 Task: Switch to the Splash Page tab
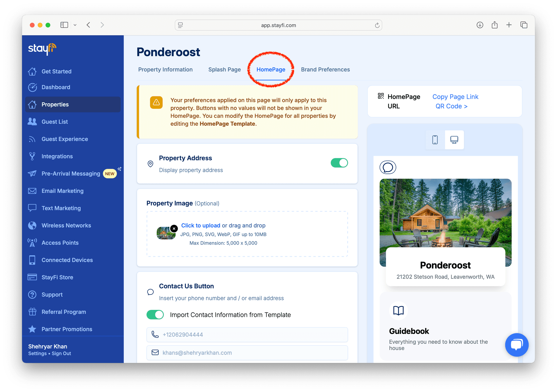click(225, 70)
